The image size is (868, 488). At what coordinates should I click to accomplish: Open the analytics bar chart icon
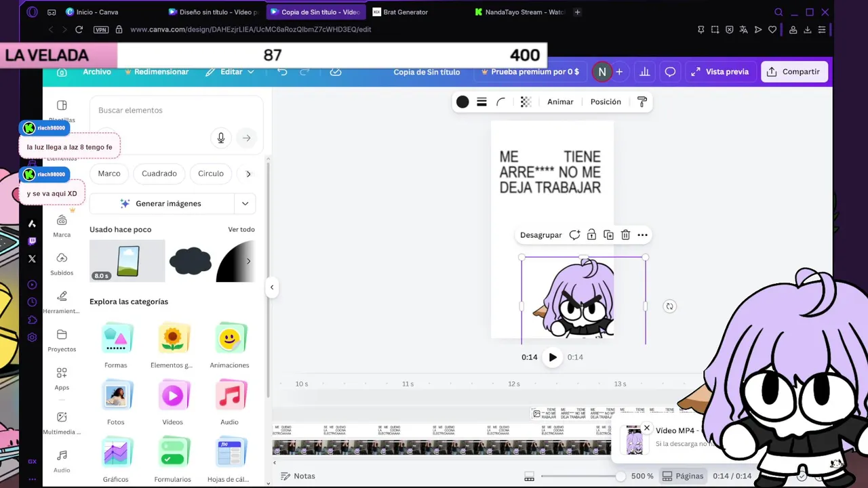[645, 72]
